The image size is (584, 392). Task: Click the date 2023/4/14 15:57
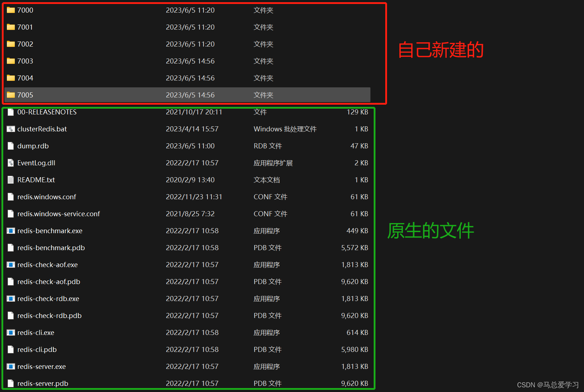tap(192, 129)
